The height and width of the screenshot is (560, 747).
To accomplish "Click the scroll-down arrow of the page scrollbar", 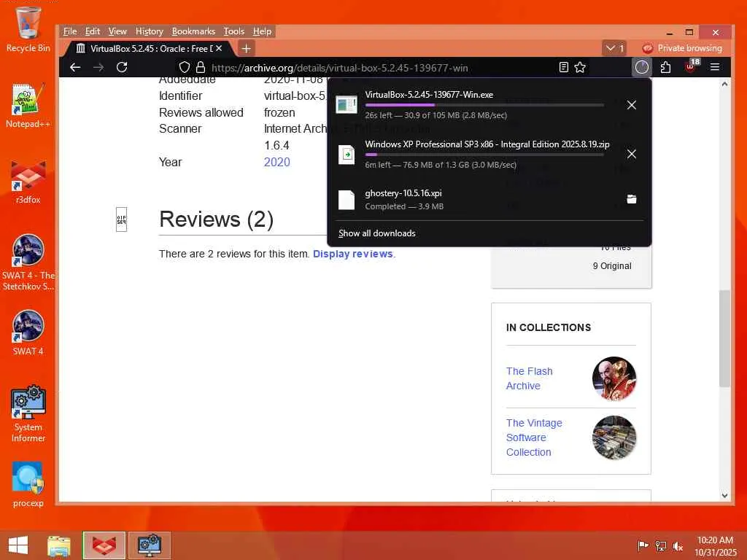I will click(x=724, y=495).
